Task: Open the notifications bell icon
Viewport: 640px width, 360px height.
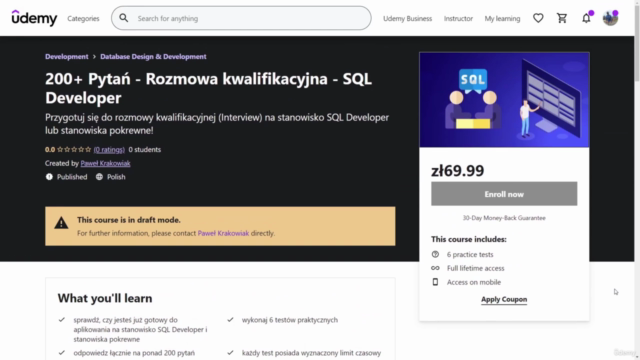Action: click(586, 18)
